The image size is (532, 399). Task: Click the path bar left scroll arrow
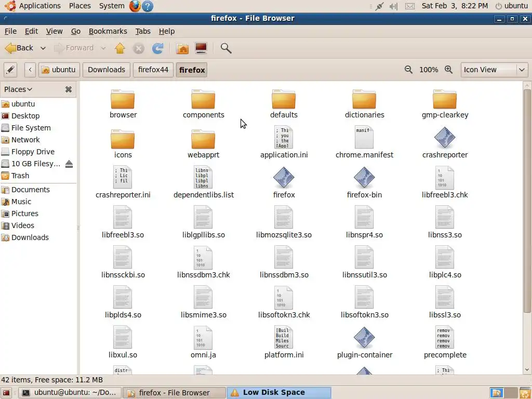click(x=30, y=70)
